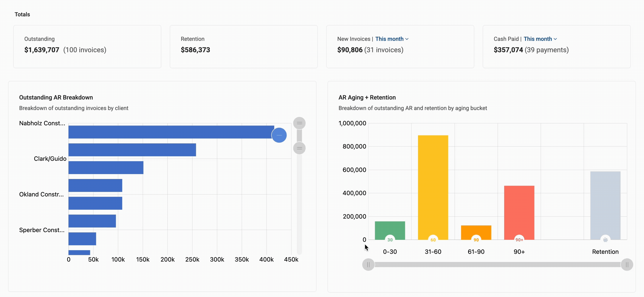Open the Cash Paid "This month" dropdown
This screenshot has width=644, height=297.
click(x=540, y=39)
